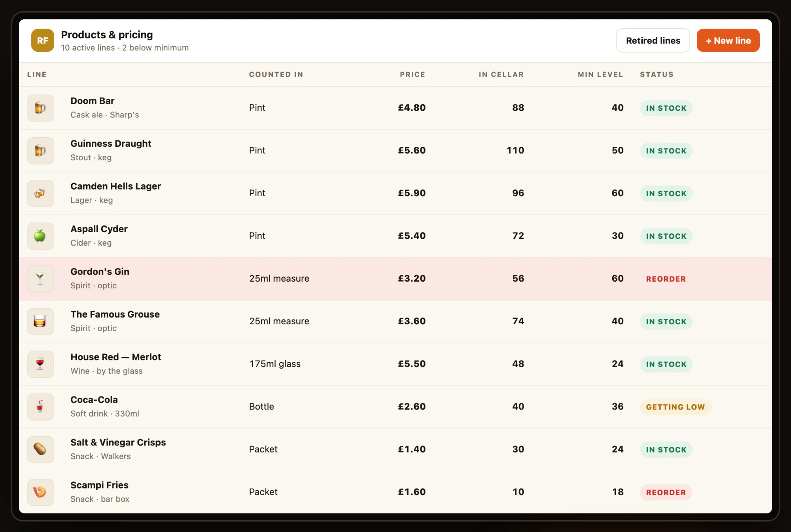This screenshot has width=791, height=532.
Task: Click the £2.60 price for Coca-Cola
Action: pos(412,407)
